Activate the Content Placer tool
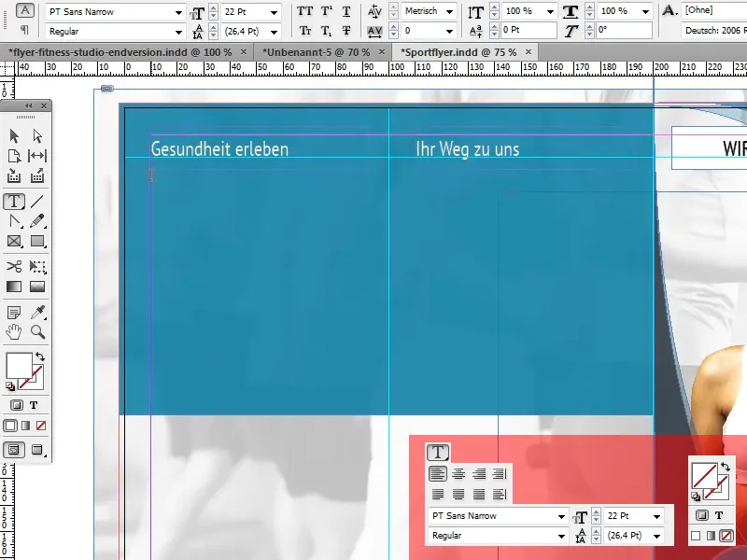The height and width of the screenshot is (560, 747). click(37, 175)
